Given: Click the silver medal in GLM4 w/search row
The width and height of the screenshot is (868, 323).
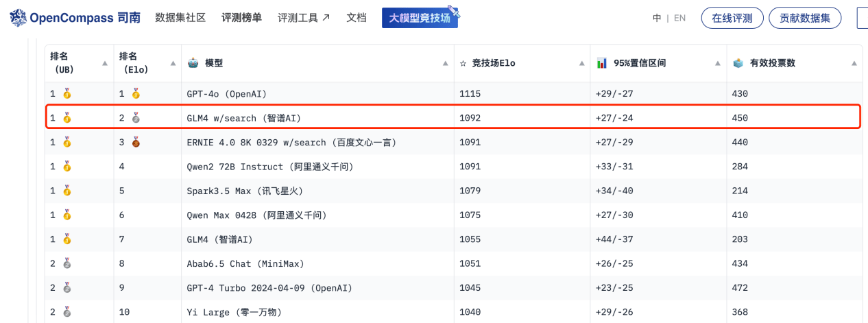Looking at the screenshot, I should click(136, 118).
